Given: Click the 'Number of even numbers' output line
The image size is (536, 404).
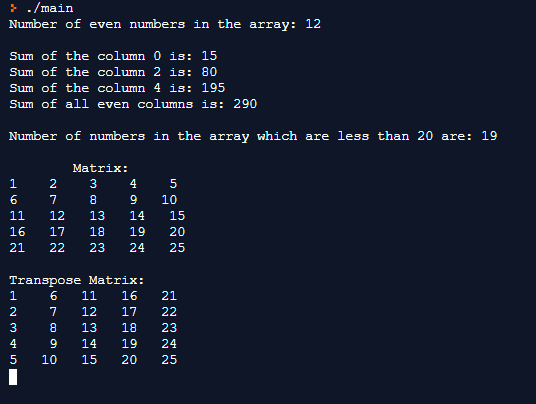Looking at the screenshot, I should [x=165, y=24].
